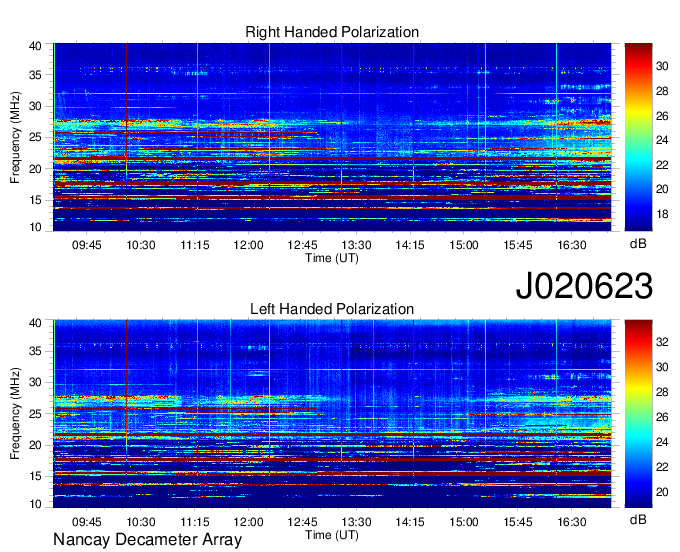Click the J020623 date label
Screen dimensions: 680x552
[x=584, y=286]
